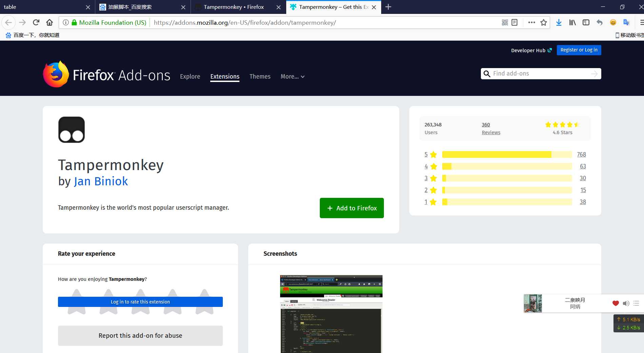This screenshot has width=644, height=353.
Task: Open a new browser tab
Action: tap(388, 7)
